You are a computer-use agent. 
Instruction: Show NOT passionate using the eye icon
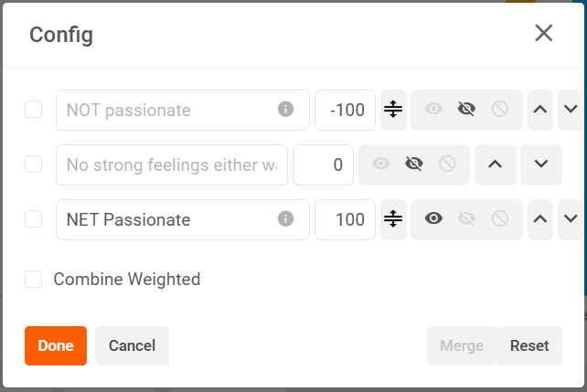[433, 110]
